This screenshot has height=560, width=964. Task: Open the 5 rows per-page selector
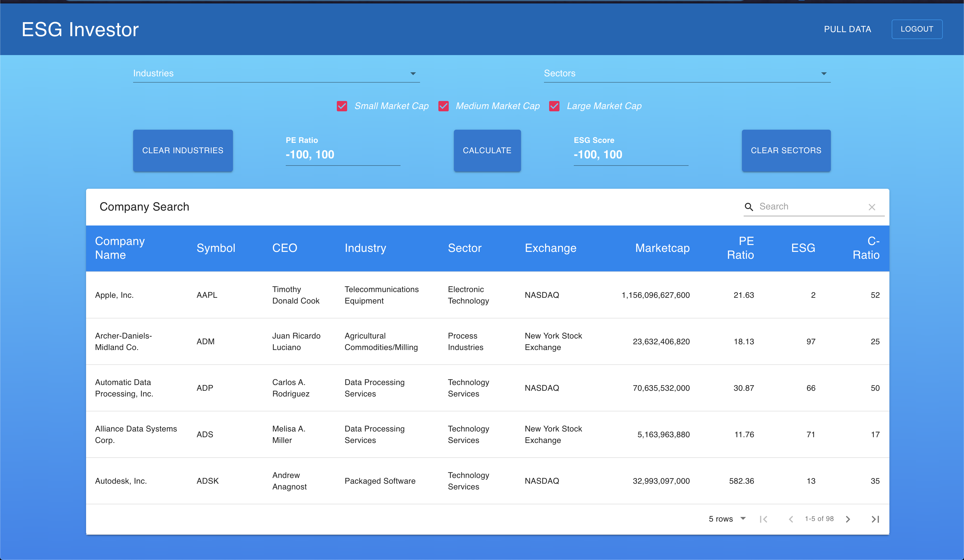[727, 519]
